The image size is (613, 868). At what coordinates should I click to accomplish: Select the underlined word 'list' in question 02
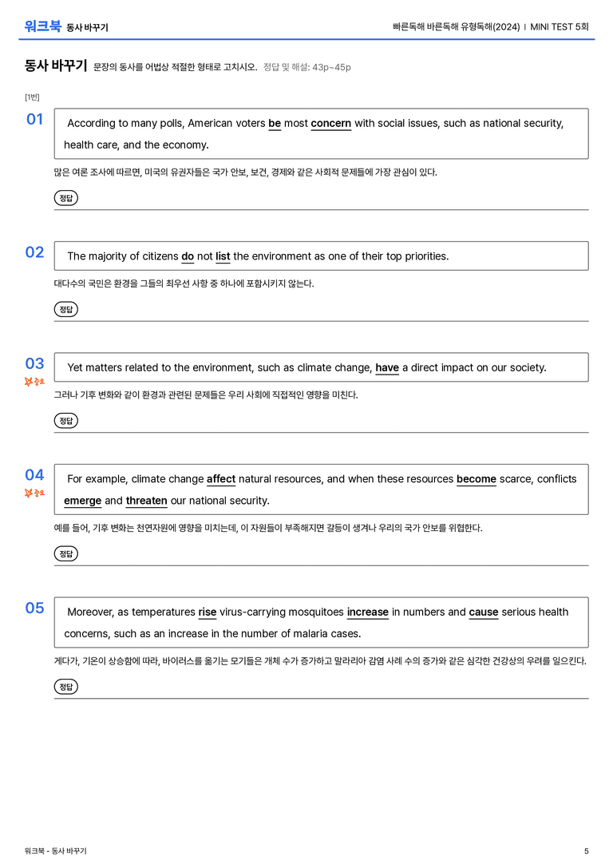(223, 256)
